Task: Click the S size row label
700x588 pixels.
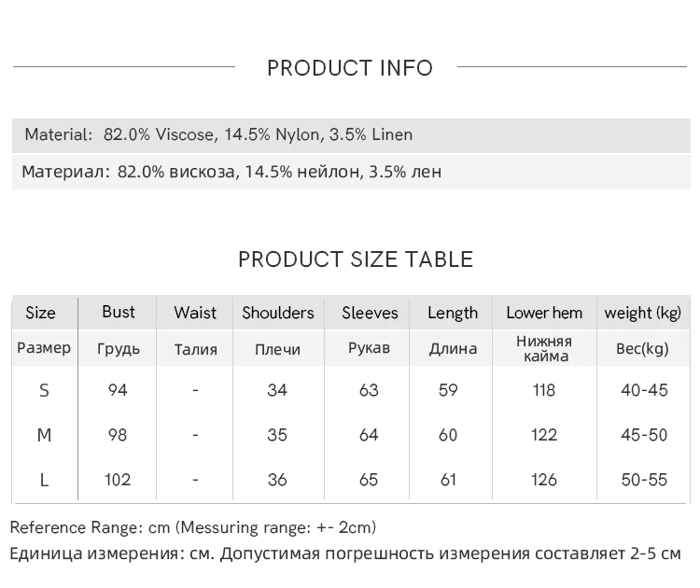Action: click(x=44, y=390)
